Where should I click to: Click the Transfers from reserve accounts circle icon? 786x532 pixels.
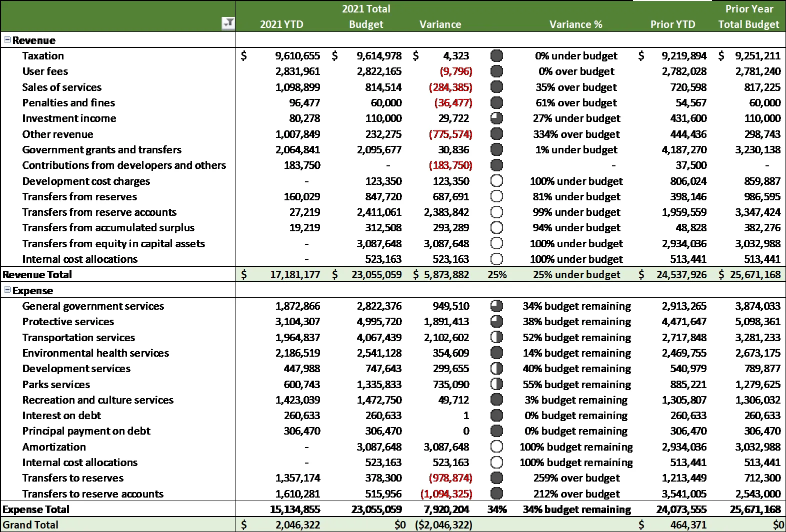pyautogui.click(x=496, y=212)
